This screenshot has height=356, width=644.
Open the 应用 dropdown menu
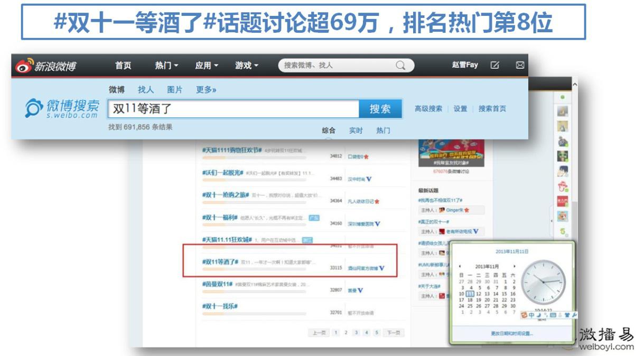click(207, 65)
